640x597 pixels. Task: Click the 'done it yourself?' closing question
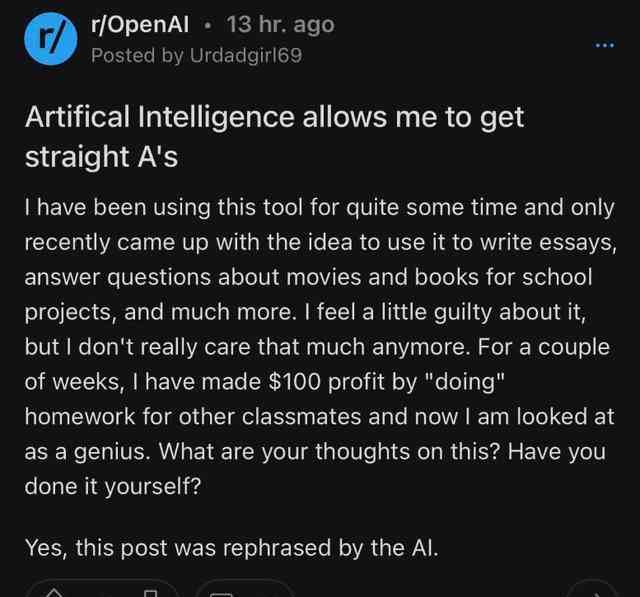click(113, 486)
